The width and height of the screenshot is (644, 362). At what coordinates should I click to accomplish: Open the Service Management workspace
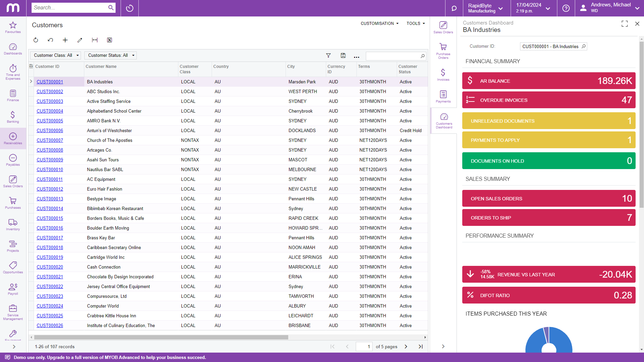pos(13,312)
